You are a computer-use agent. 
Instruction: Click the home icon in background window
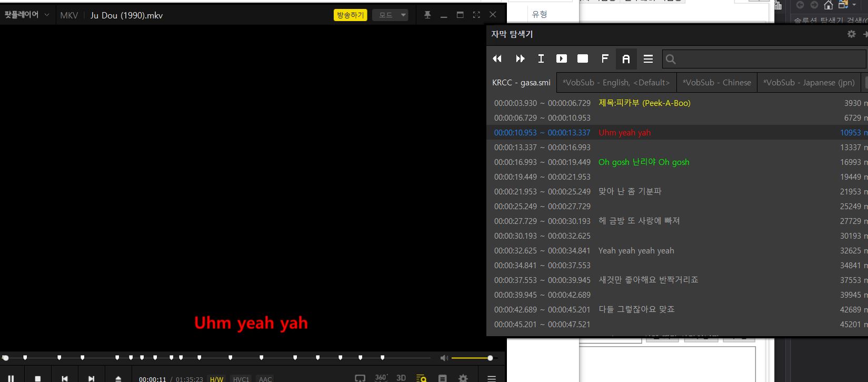point(828,5)
